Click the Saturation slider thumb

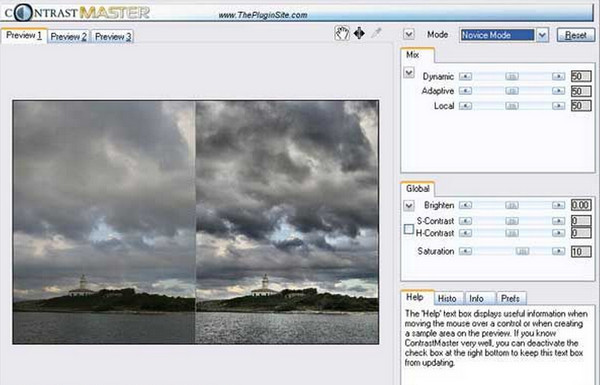(x=522, y=251)
